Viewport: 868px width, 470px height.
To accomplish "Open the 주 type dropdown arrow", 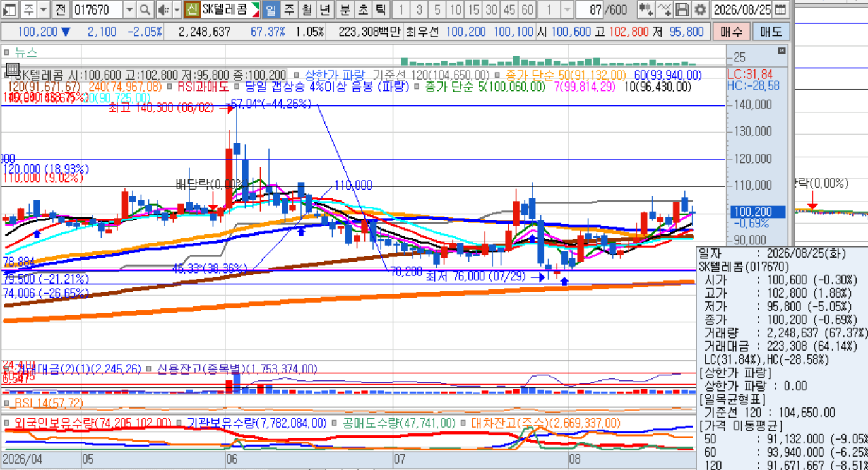I will pos(43,9).
